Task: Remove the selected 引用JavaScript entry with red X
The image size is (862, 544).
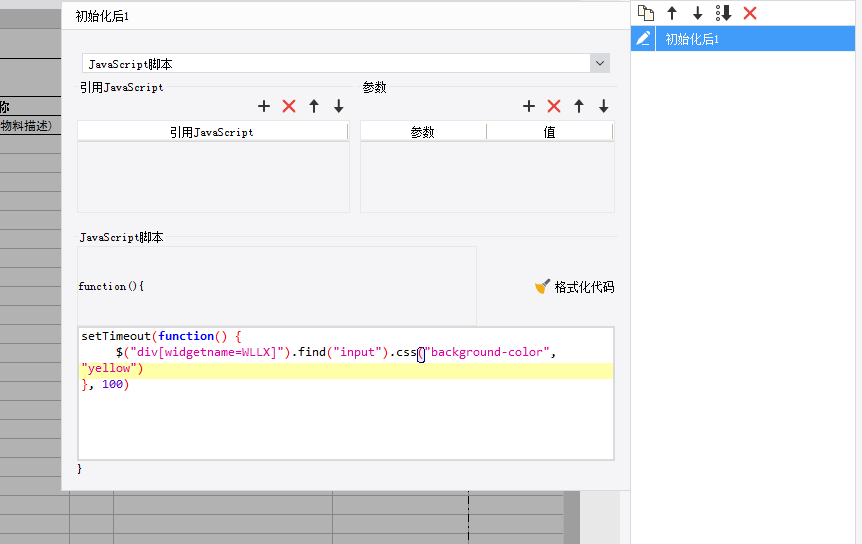Action: 289,106
